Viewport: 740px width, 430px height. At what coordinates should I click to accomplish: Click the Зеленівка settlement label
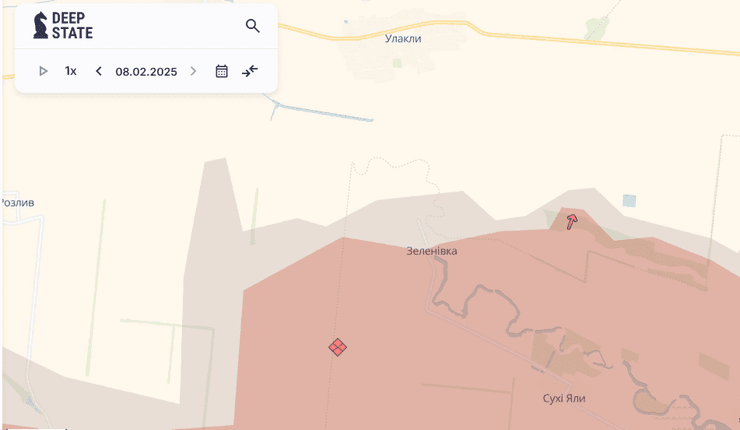coord(432,251)
